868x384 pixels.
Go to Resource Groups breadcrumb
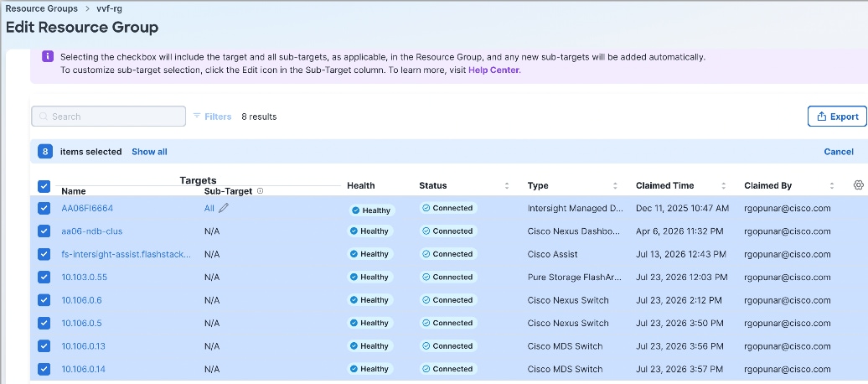point(42,9)
